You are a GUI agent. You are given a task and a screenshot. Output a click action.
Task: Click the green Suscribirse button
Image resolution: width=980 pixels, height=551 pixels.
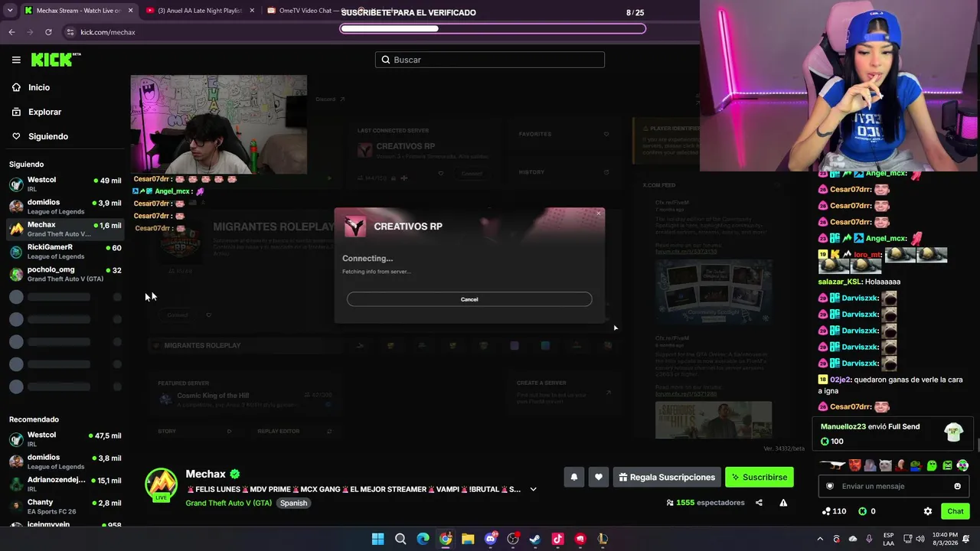(759, 477)
